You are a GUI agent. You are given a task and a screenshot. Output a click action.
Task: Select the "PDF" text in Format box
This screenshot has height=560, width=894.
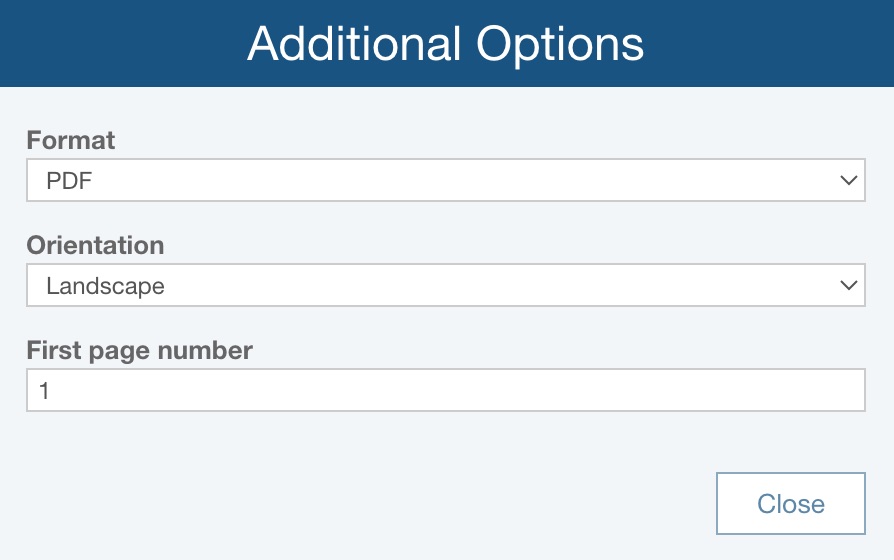[x=69, y=181]
